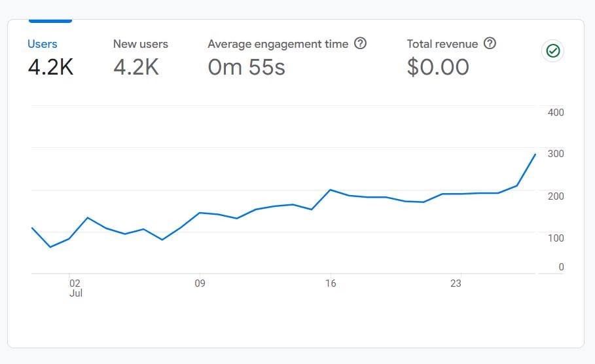Click the 0 y-axis label

tap(561, 267)
